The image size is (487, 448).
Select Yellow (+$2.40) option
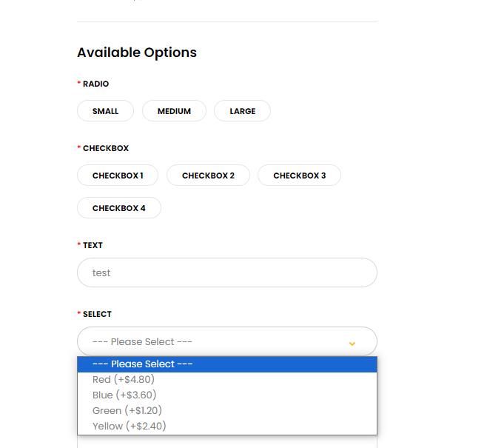coord(129,427)
